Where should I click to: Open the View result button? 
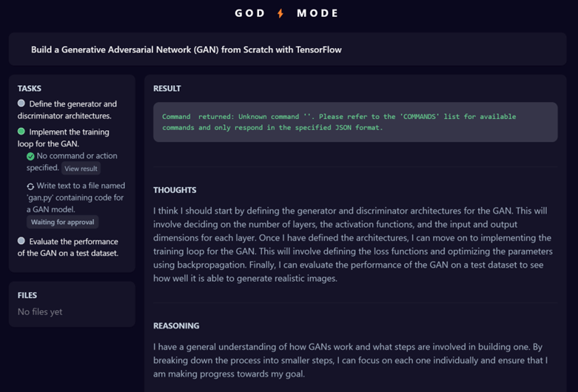coord(81,169)
